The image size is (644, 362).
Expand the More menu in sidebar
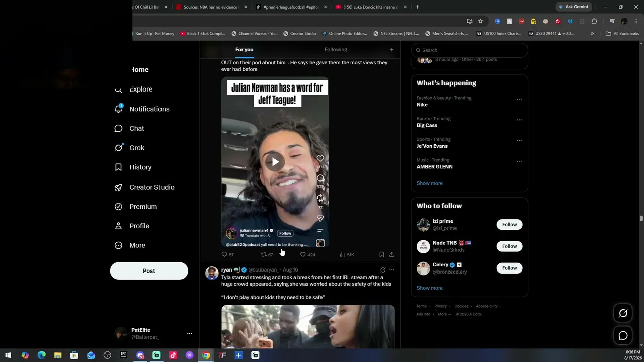click(130, 245)
